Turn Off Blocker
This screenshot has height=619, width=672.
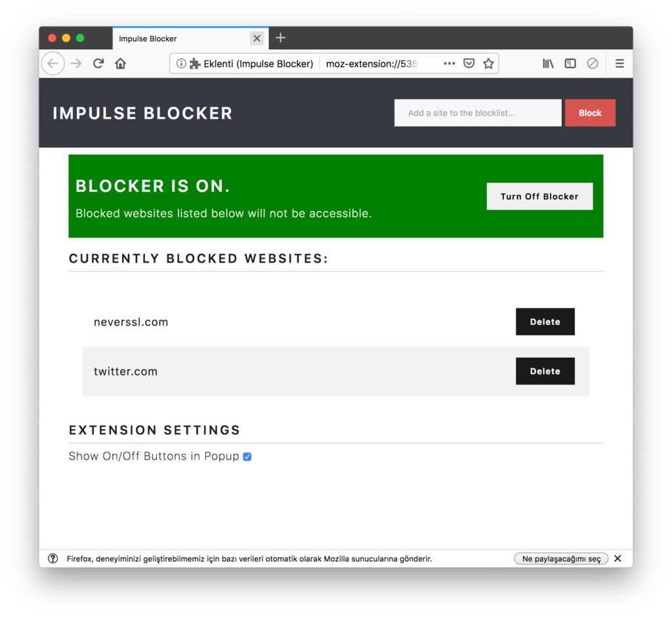click(x=539, y=196)
